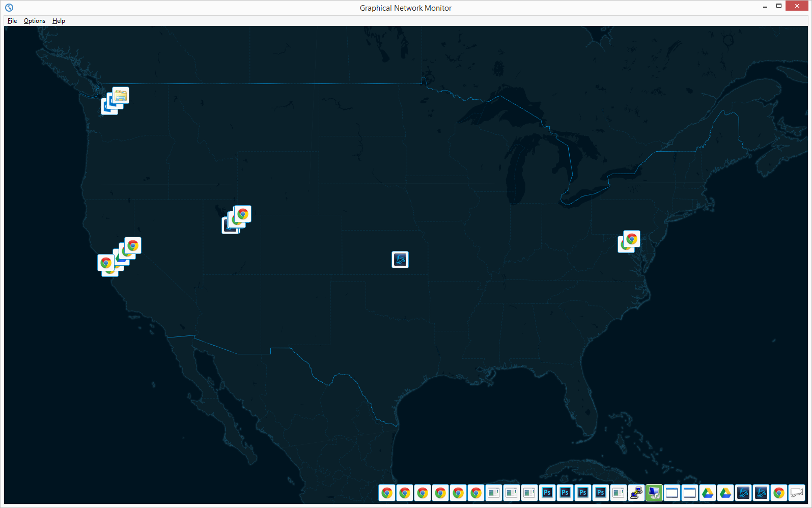Click the third Chrome icon in the bottom strip
812x508 pixels.
pos(423,493)
